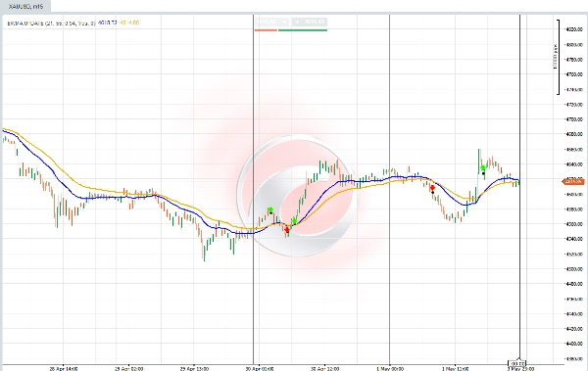588x371 pixels.
Task: Click the 1 May 00:00 time label
Action: (390, 369)
